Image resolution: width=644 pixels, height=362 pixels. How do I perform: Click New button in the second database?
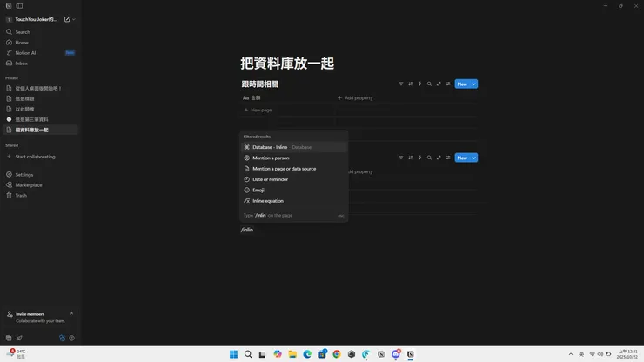[462, 158]
